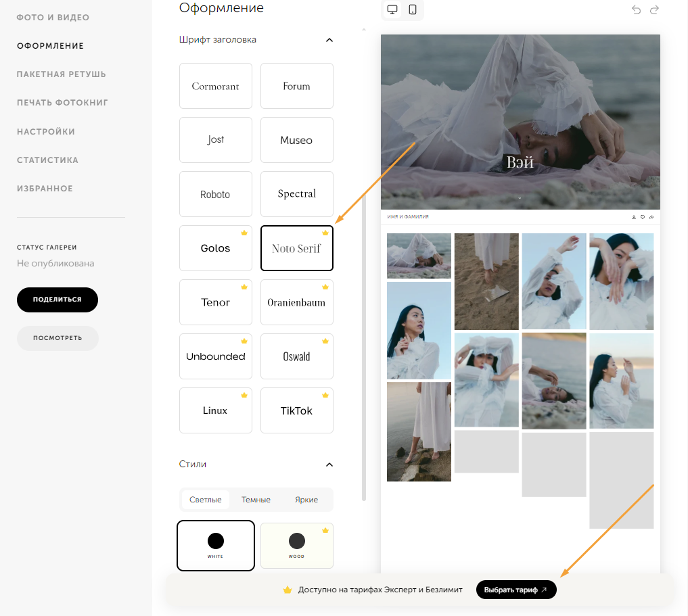
Task: Click the Посмотреть button
Action: 58,338
